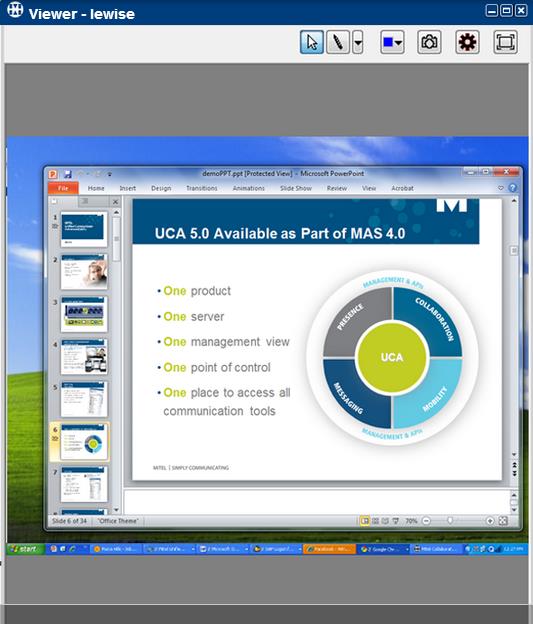Open the pen tool options dropdown
The width and height of the screenshot is (533, 624).
pos(358,42)
